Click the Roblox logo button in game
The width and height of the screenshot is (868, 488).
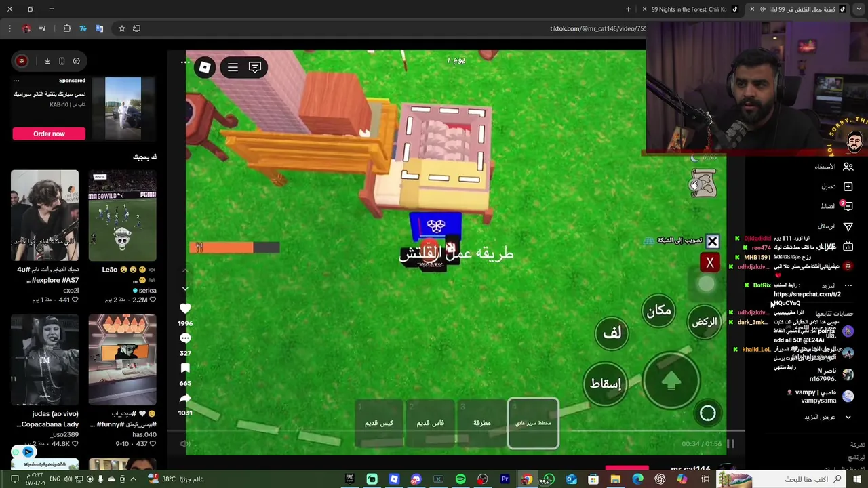204,67
